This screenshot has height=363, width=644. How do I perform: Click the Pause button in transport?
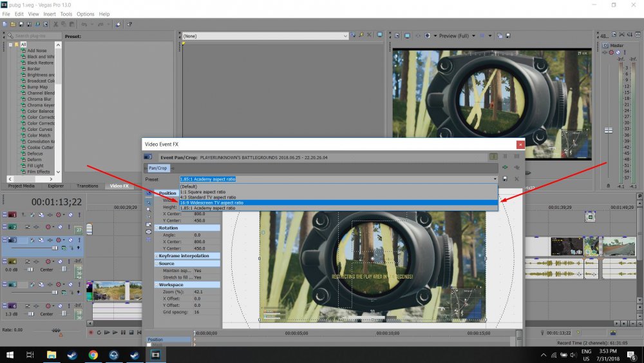click(x=123, y=332)
